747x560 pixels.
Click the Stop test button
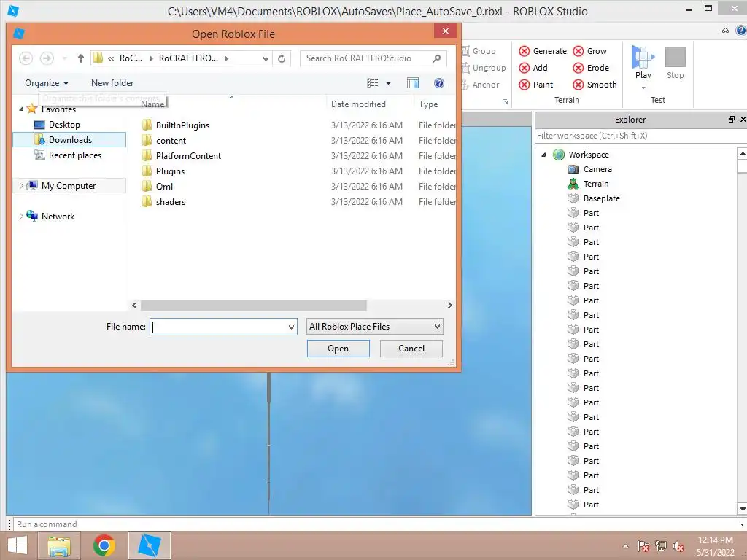point(675,63)
